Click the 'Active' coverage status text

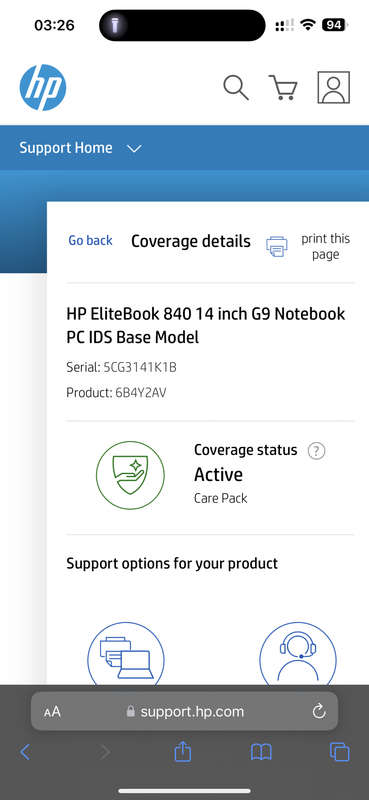218,475
